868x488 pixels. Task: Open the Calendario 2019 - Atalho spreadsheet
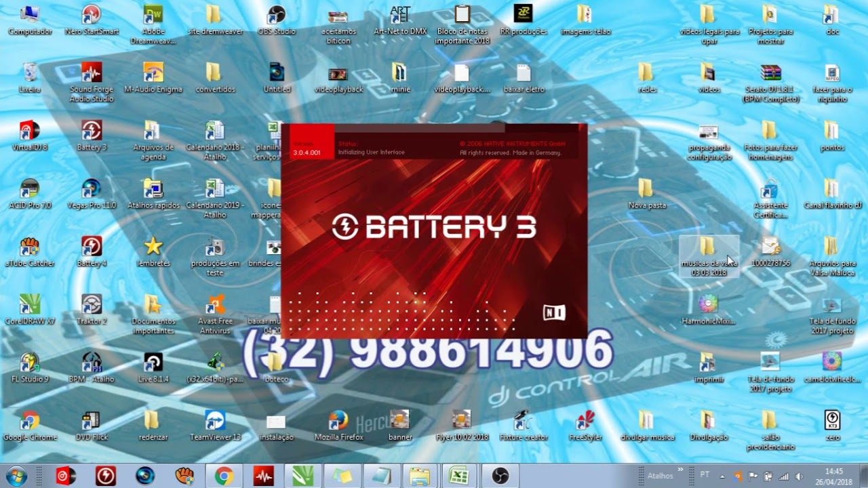(215, 199)
